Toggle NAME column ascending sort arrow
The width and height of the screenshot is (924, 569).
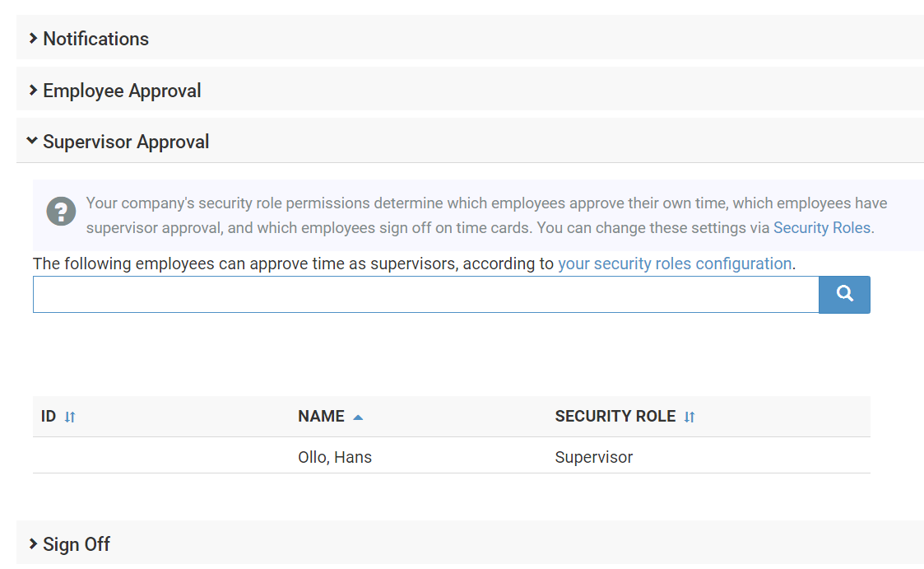pos(358,417)
